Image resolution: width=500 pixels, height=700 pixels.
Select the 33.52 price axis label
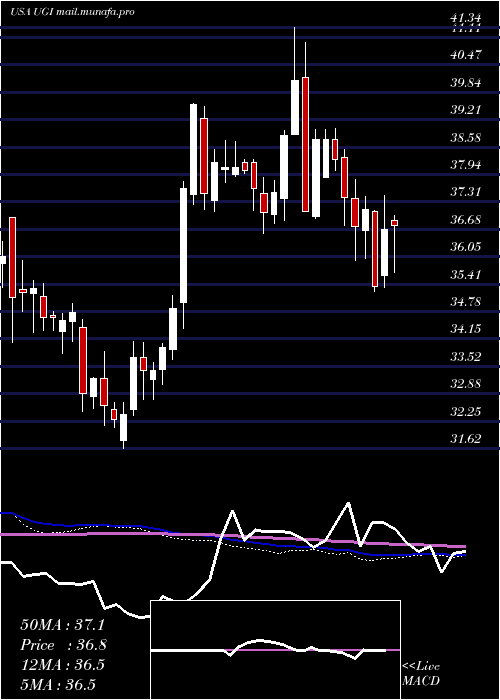[466, 357]
